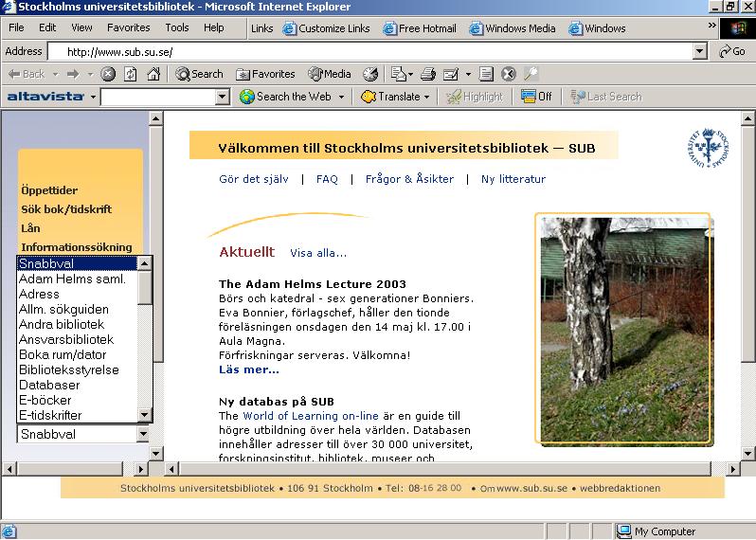The width and height of the screenshot is (756, 540).
Task: Click the Läs mer... link
Action: click(249, 369)
